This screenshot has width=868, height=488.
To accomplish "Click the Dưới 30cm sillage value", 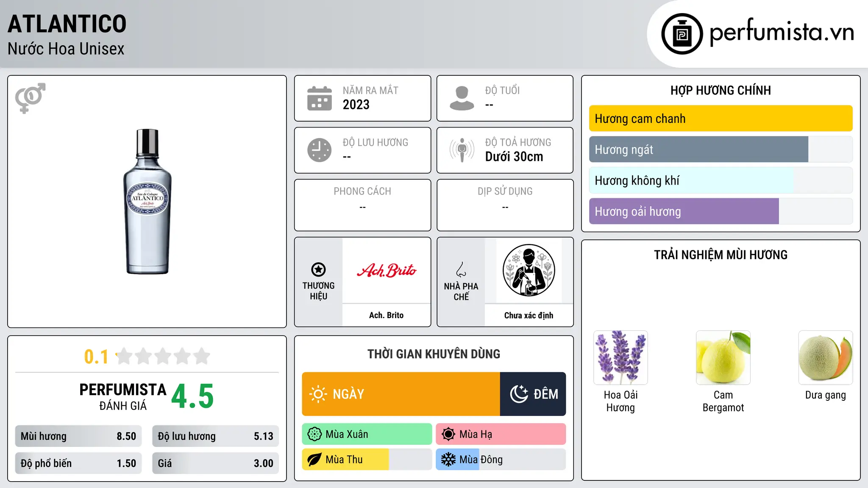I will [514, 157].
